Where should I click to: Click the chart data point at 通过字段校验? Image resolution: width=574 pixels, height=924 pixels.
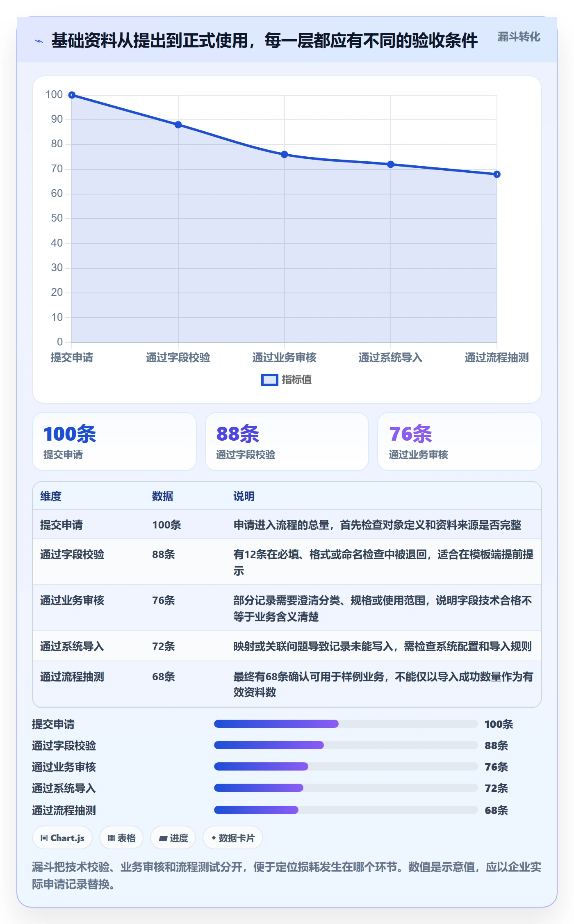click(x=178, y=125)
